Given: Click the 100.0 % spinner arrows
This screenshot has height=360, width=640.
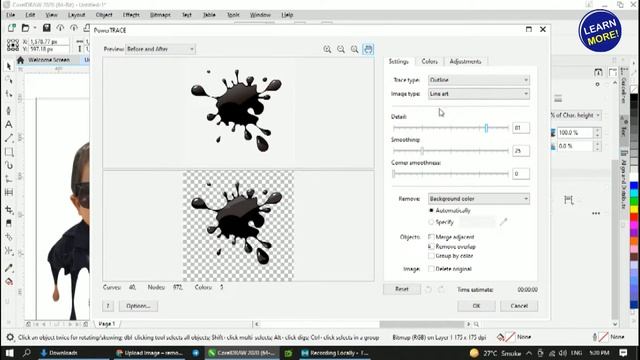Looking at the screenshot, I should [597, 133].
